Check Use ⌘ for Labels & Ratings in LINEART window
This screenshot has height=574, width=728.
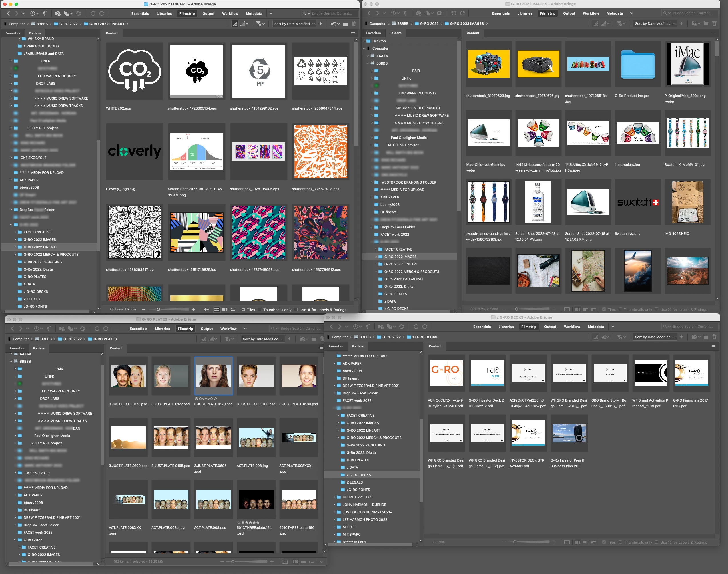pyautogui.click(x=296, y=309)
